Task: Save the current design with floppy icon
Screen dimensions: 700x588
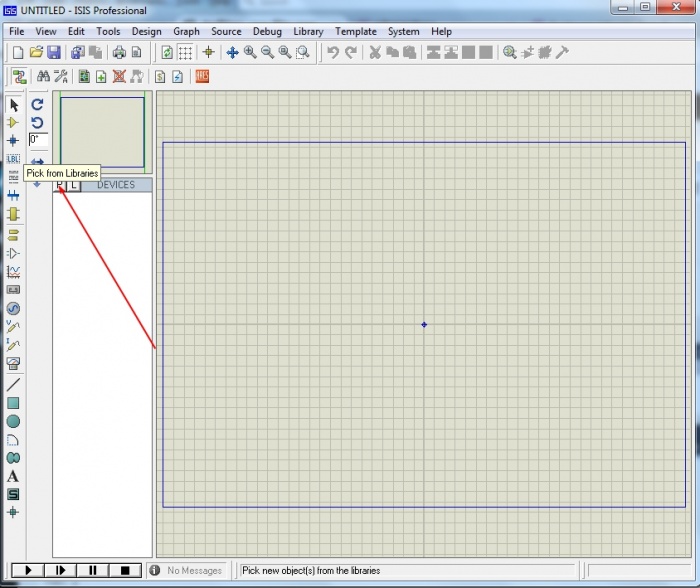Action: click(x=54, y=52)
